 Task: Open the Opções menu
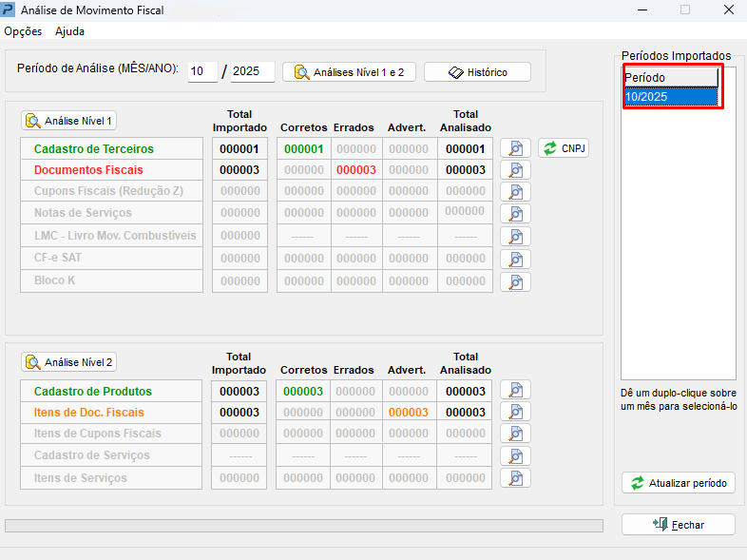[23, 31]
